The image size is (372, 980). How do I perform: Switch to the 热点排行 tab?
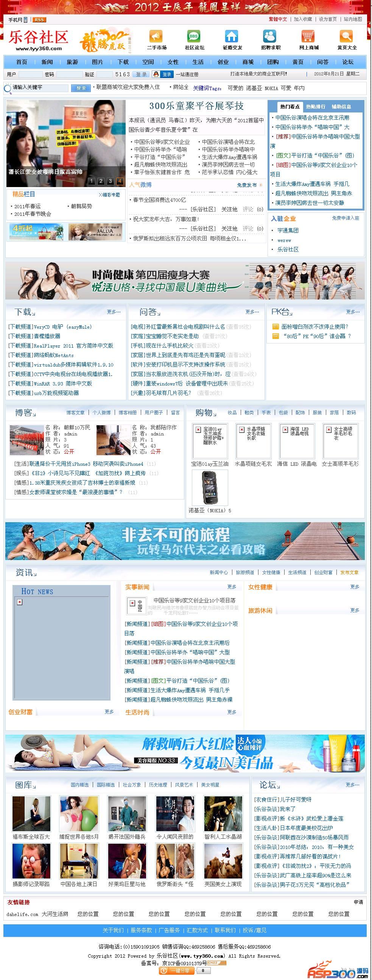[x=315, y=106]
